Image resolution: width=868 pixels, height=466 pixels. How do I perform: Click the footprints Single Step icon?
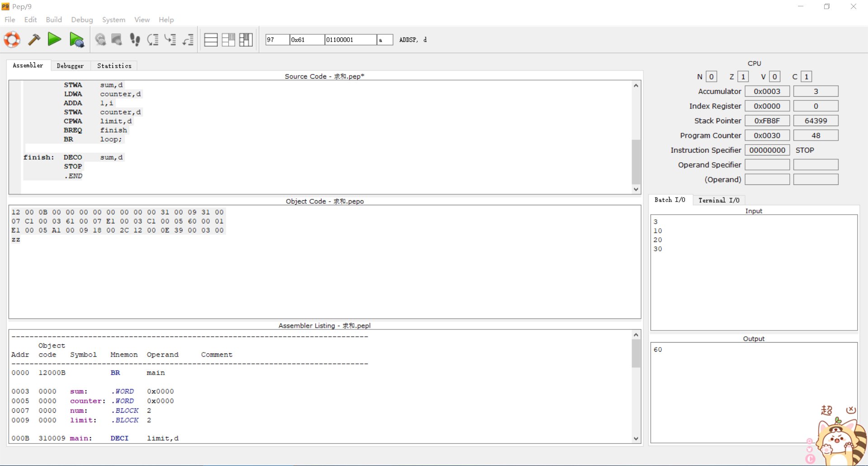[x=135, y=40]
